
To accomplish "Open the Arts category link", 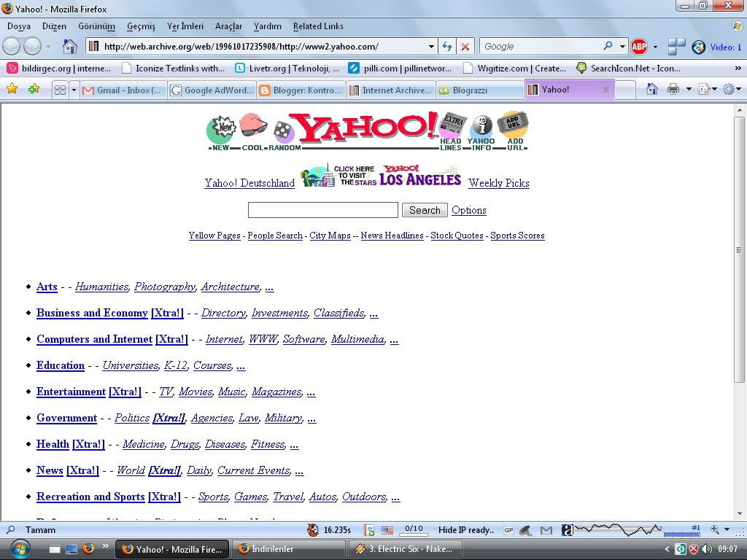I will pos(47,287).
